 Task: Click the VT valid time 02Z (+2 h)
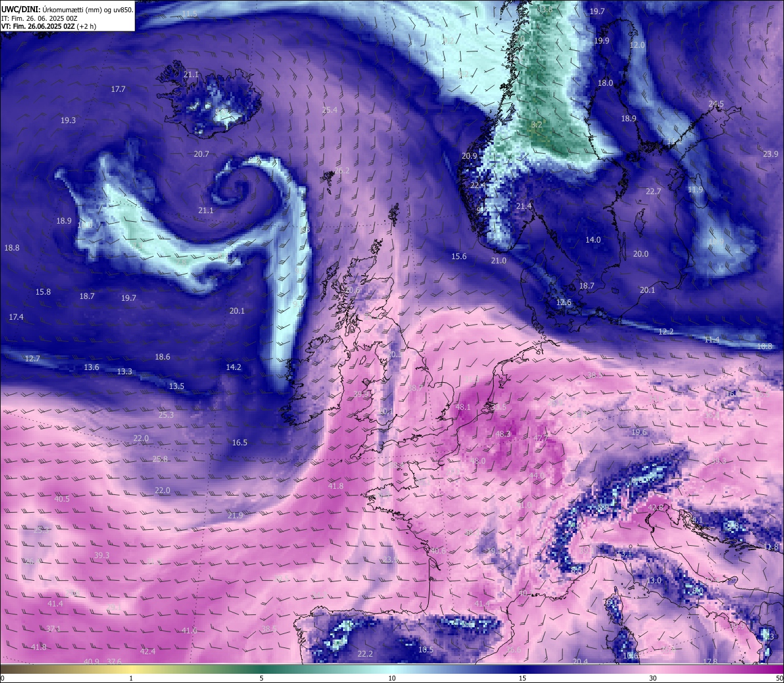pyautogui.click(x=49, y=26)
